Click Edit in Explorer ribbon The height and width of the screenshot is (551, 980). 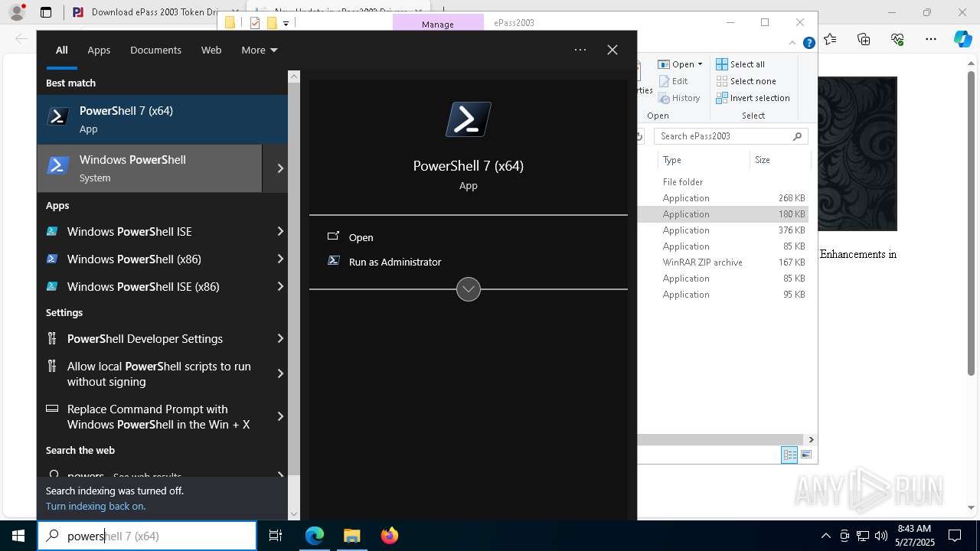click(673, 81)
